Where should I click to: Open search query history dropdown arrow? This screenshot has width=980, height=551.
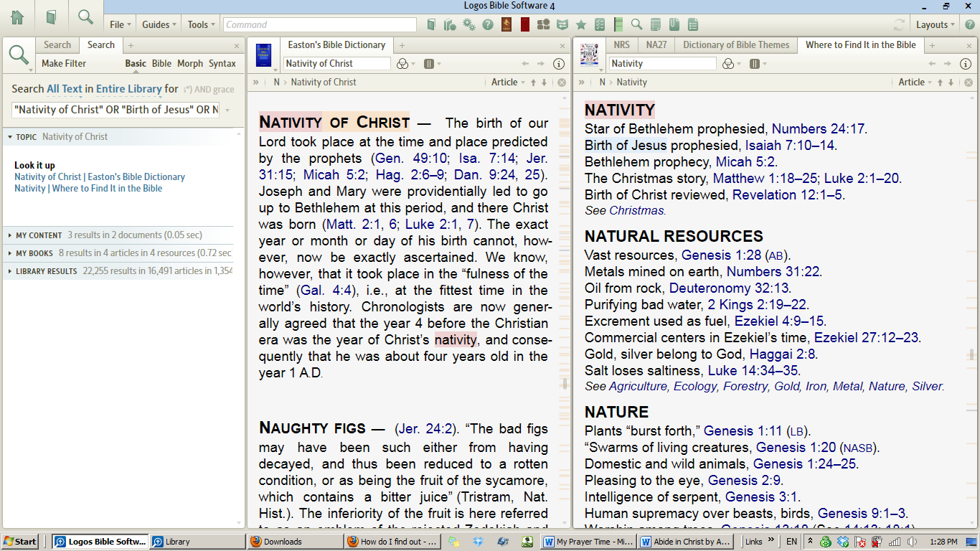(228, 110)
